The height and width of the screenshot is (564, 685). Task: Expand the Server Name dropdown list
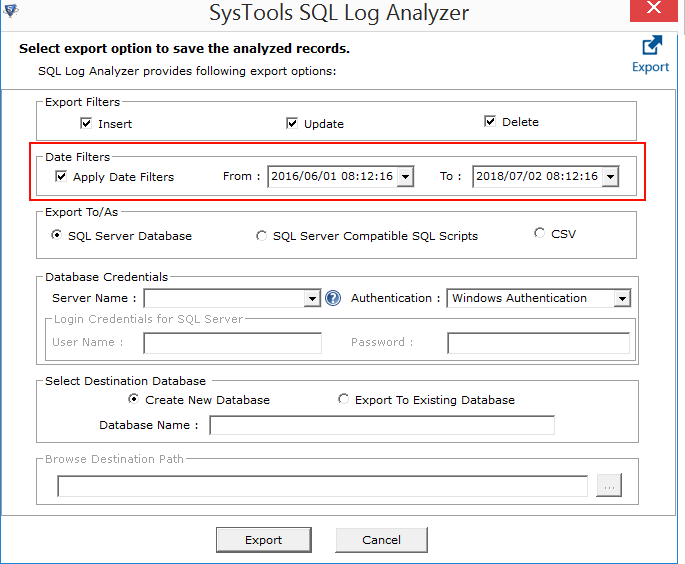[312, 299]
